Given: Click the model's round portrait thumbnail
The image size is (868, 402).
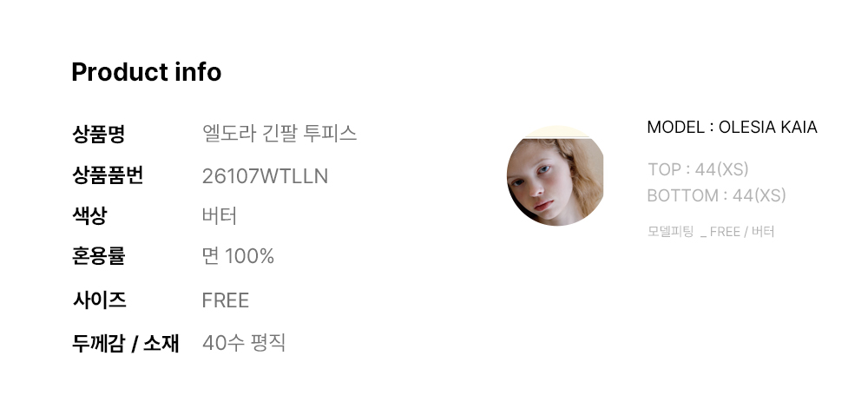Looking at the screenshot, I should [x=555, y=176].
